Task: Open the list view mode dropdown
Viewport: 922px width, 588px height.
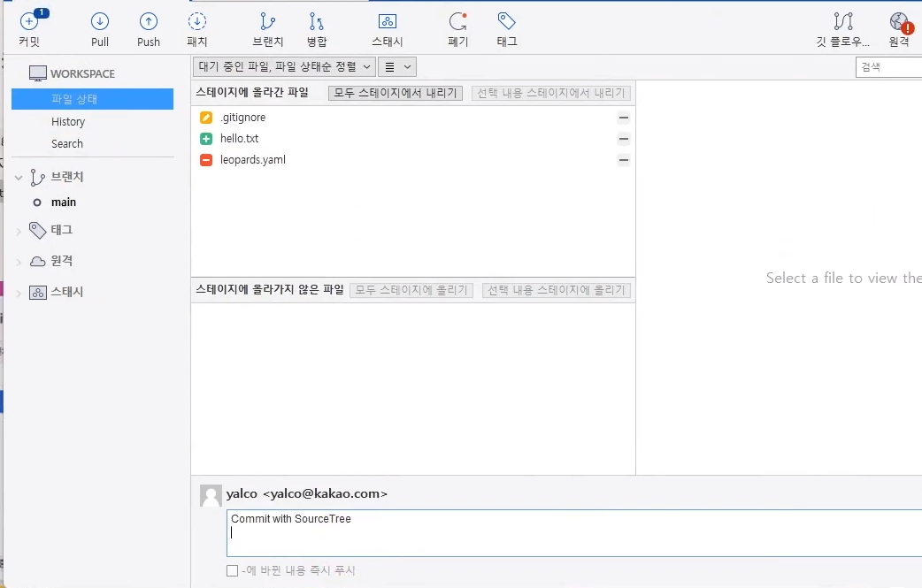Action: click(x=397, y=67)
